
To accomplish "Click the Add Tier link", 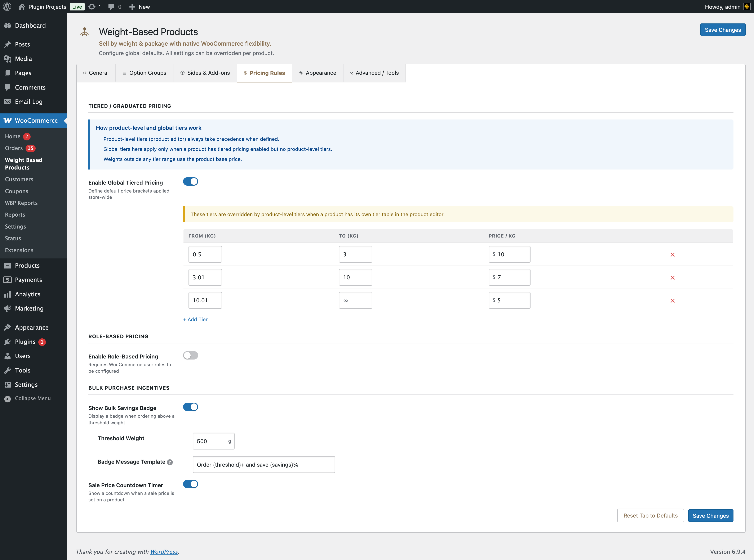I will click(x=195, y=319).
